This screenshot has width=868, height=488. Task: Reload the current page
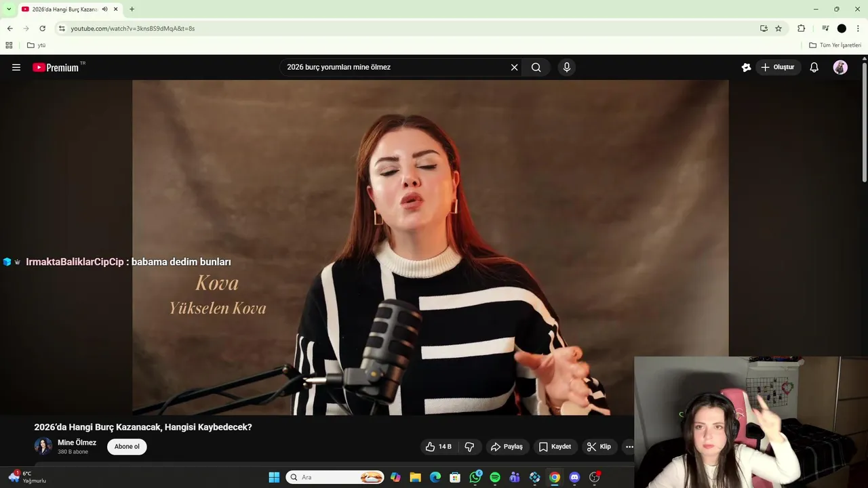point(42,28)
